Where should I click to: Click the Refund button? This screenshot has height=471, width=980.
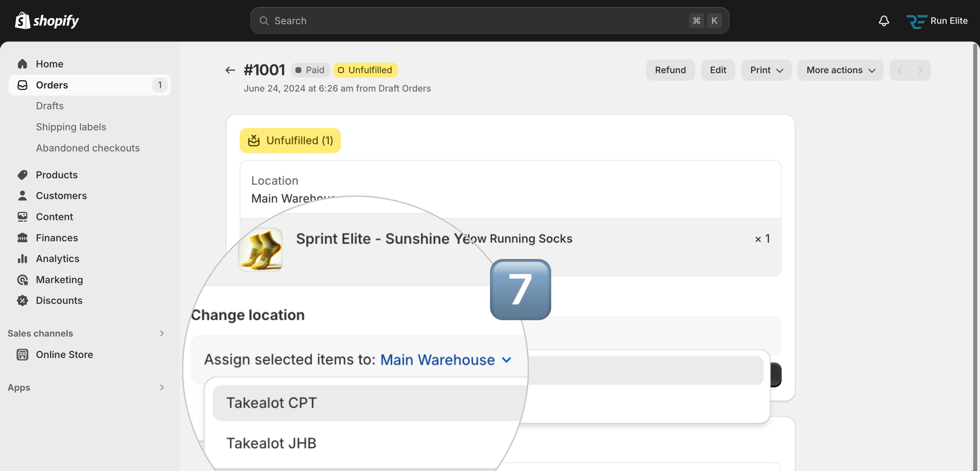670,70
